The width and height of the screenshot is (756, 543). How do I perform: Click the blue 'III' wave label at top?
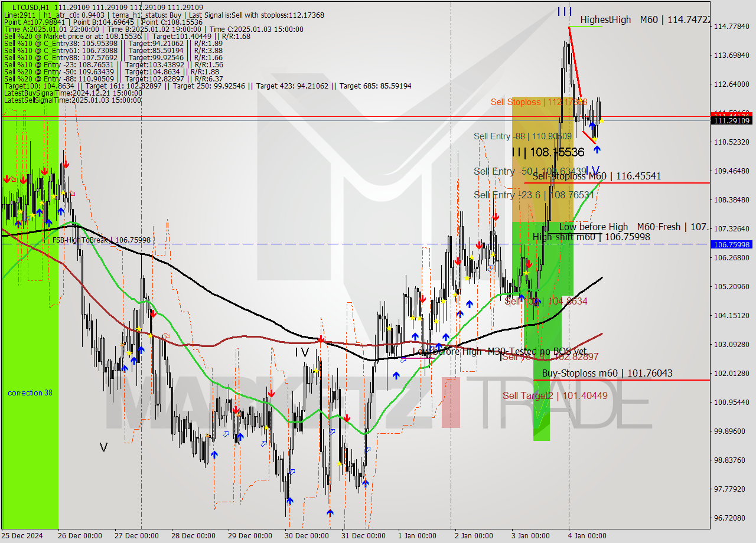[x=564, y=11]
